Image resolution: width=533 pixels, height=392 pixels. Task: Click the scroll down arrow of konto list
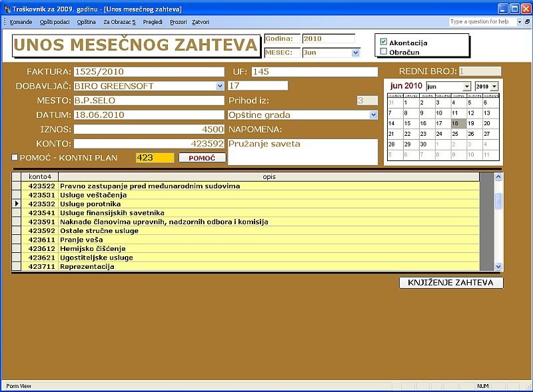499,266
